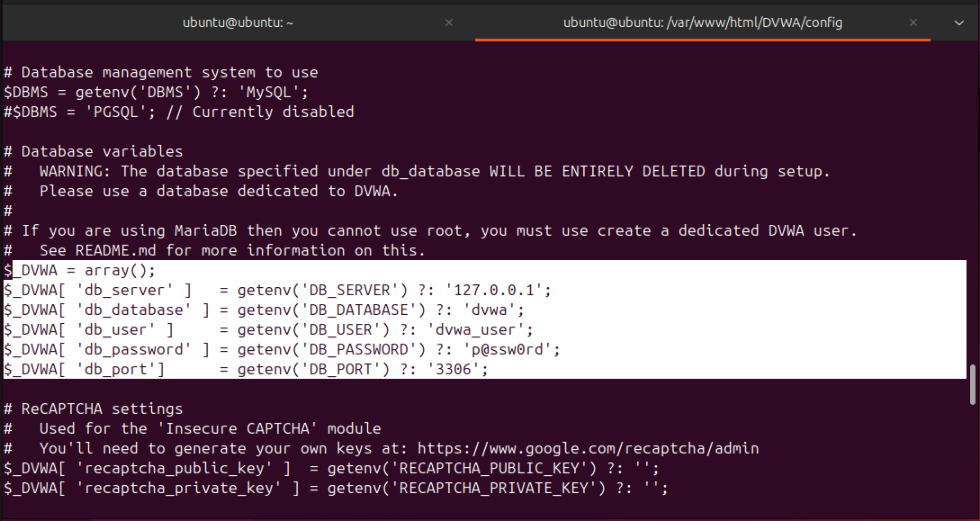
Task: Click the recaptcha URL https://www.google.com/recaptcha/admin
Action: [x=589, y=448]
